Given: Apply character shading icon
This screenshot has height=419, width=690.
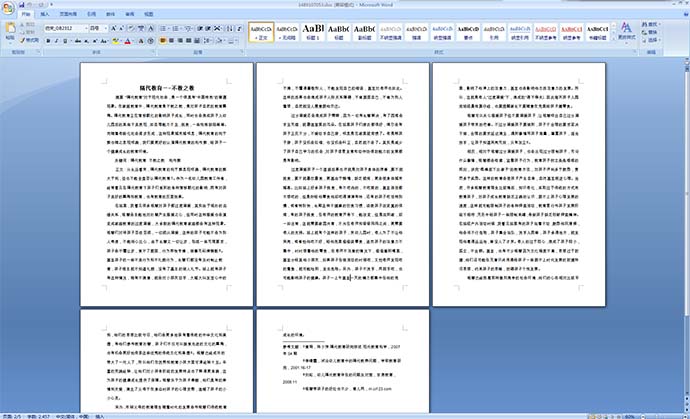Looking at the screenshot, I should [x=141, y=41].
